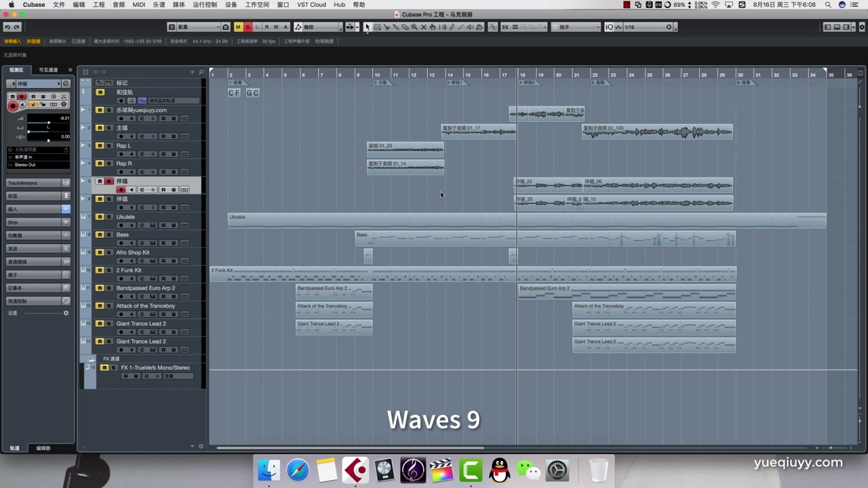Toggle global Read automation R in toolbar
The image size is (868, 488).
click(x=267, y=27)
